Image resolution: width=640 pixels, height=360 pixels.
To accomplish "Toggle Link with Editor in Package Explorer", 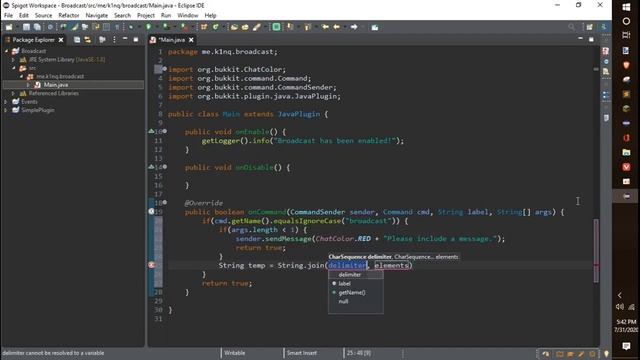I will [88, 40].
